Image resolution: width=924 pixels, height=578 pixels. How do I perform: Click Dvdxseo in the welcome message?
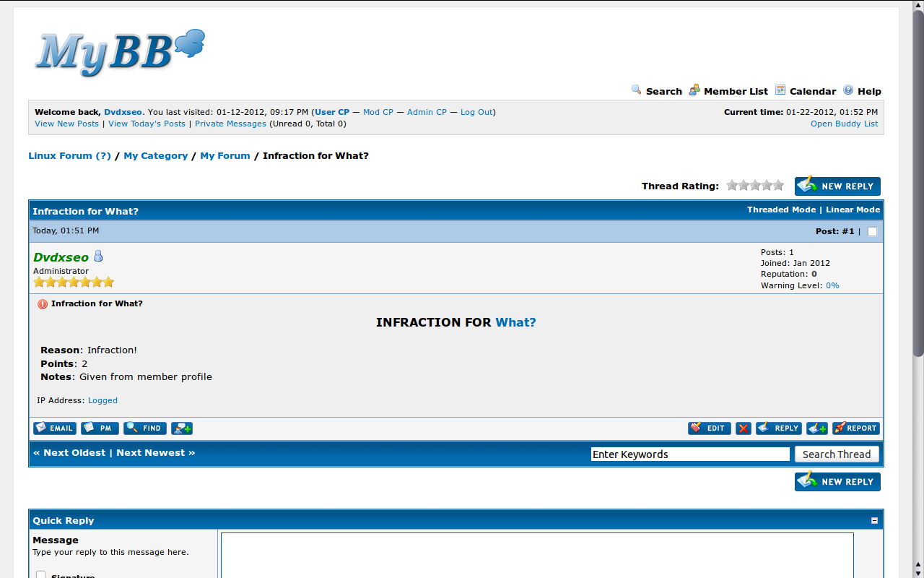tap(123, 112)
